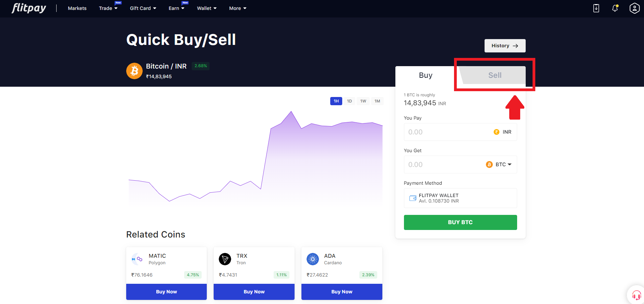Focus the You Get amount field
Screen dimensions: 644x304
click(460, 165)
